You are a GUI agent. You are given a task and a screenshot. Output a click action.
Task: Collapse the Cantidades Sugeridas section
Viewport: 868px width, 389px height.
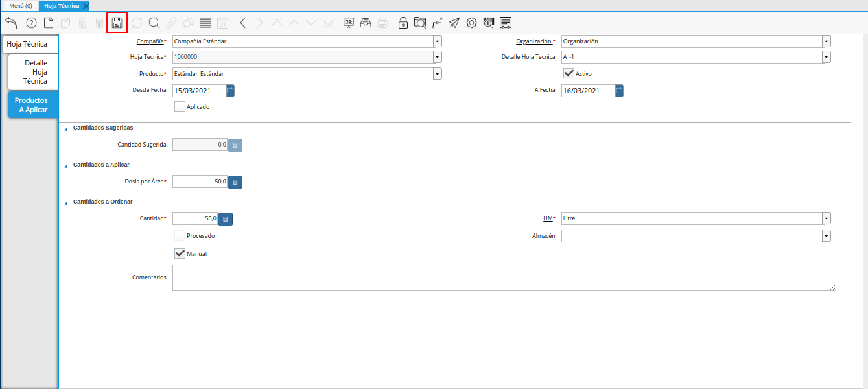click(x=65, y=128)
